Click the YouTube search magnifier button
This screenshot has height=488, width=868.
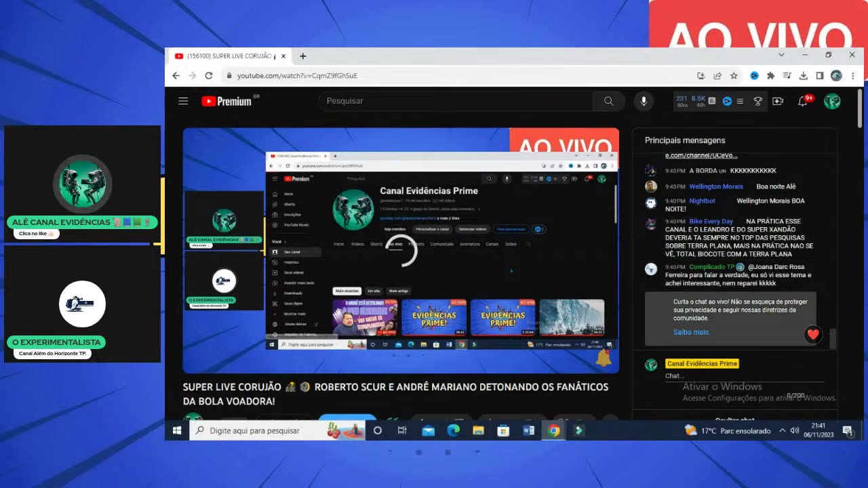[608, 101]
